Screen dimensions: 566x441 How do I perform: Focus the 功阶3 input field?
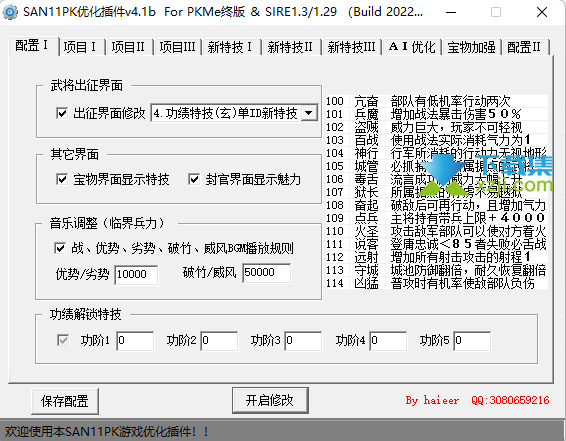[303, 341]
